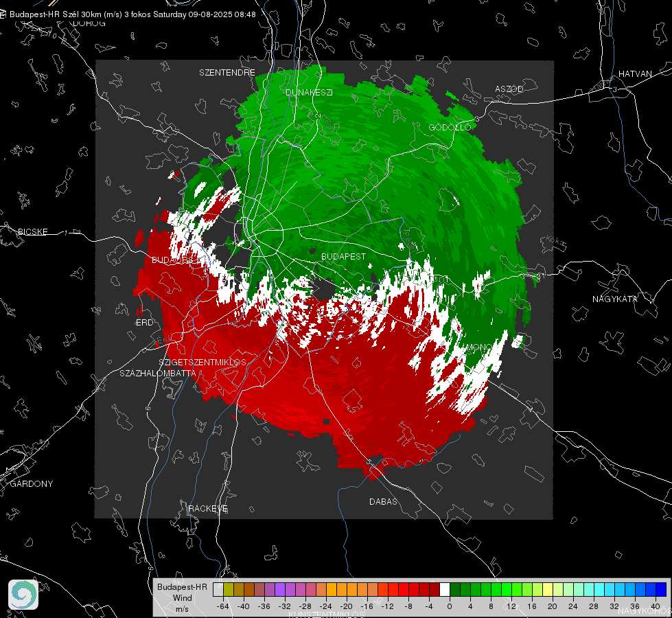Screen dimensions: 672x618
Task: Click the radar title text with timestamp
Action: coord(132,14)
